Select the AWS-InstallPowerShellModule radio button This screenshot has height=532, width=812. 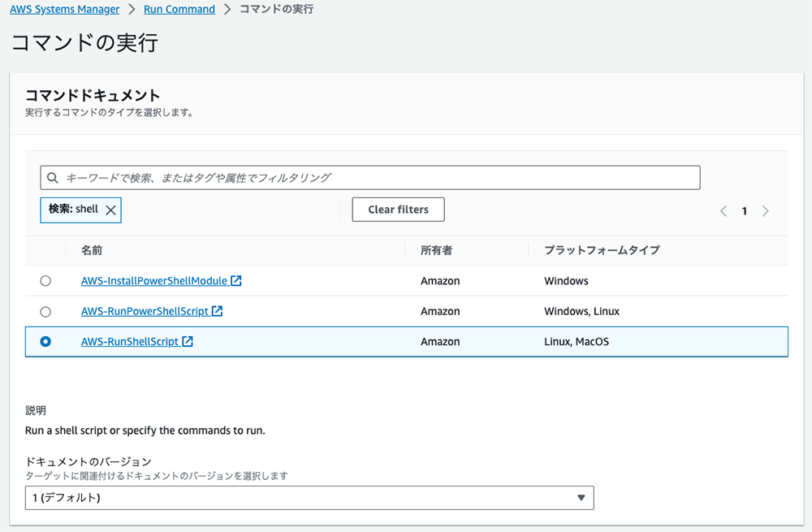(x=45, y=280)
